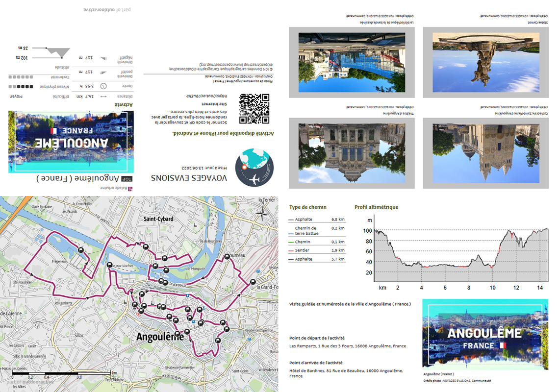Viewport: 559px width, 392px height.
Task: Click the 'Saint-Cybard' map label
Action: click(158, 219)
